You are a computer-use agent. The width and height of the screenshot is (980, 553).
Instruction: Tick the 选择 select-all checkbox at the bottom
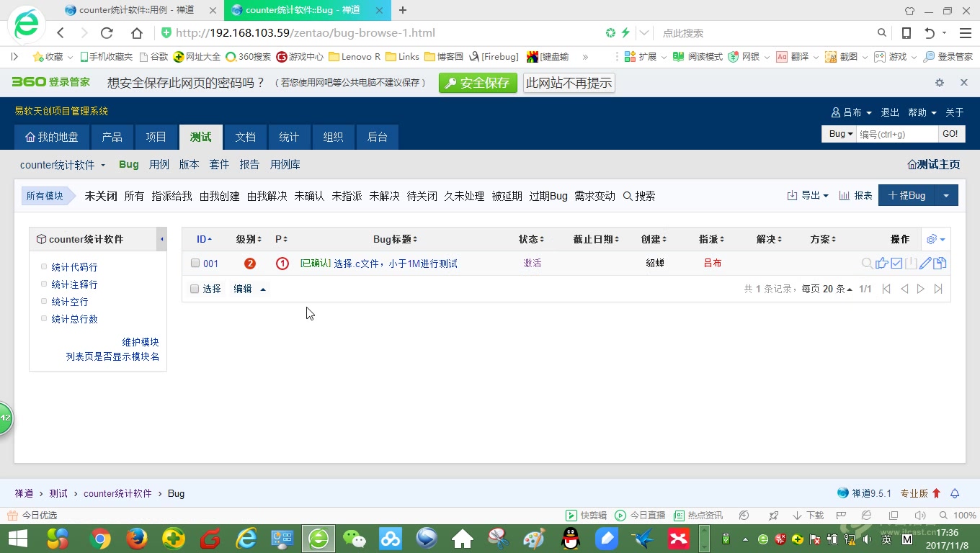[x=195, y=288]
